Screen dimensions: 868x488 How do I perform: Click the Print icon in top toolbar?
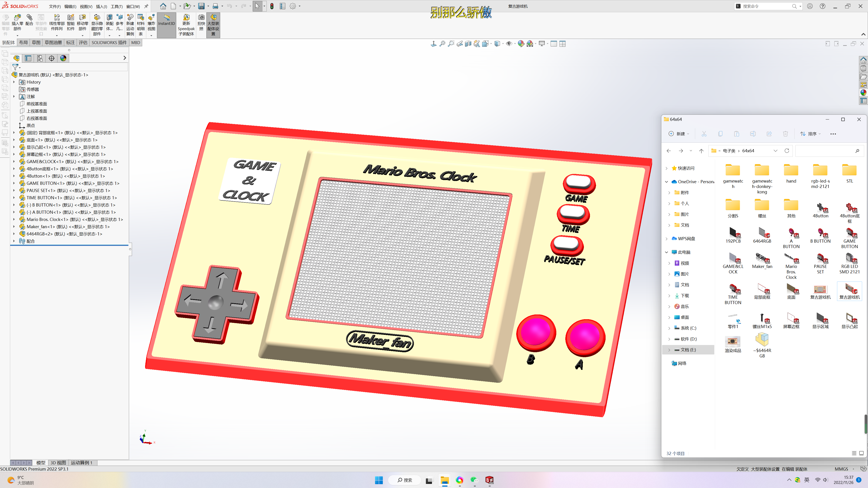[x=215, y=6]
